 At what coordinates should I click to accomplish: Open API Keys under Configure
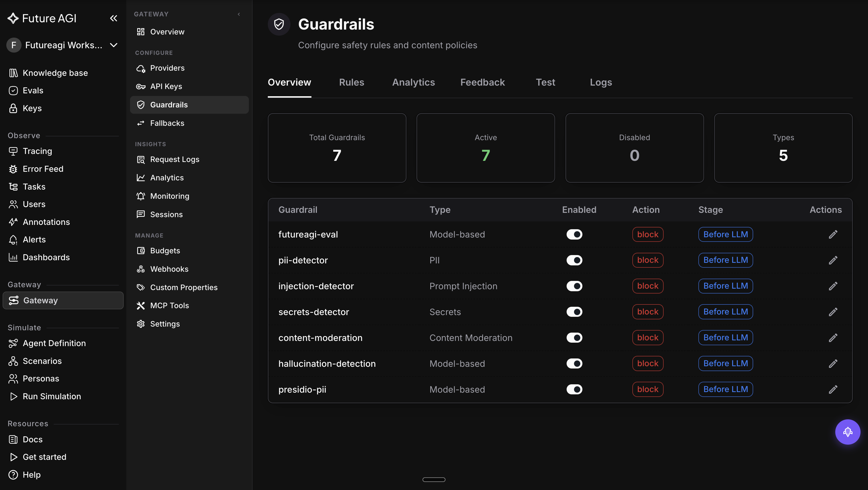pyautogui.click(x=189, y=86)
